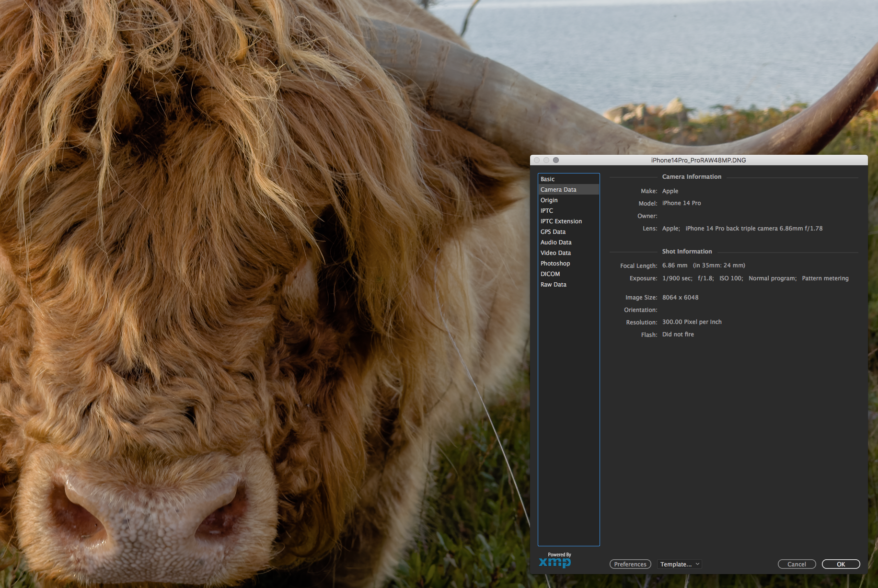
Task: Click the dialog title iPhone14Pro_ProRAW48MP.DNG
Action: (698, 160)
